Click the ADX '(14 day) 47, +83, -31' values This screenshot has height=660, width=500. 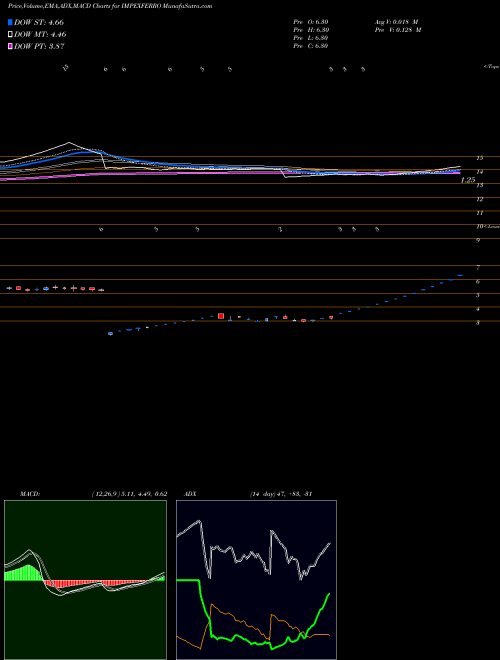click(x=280, y=494)
